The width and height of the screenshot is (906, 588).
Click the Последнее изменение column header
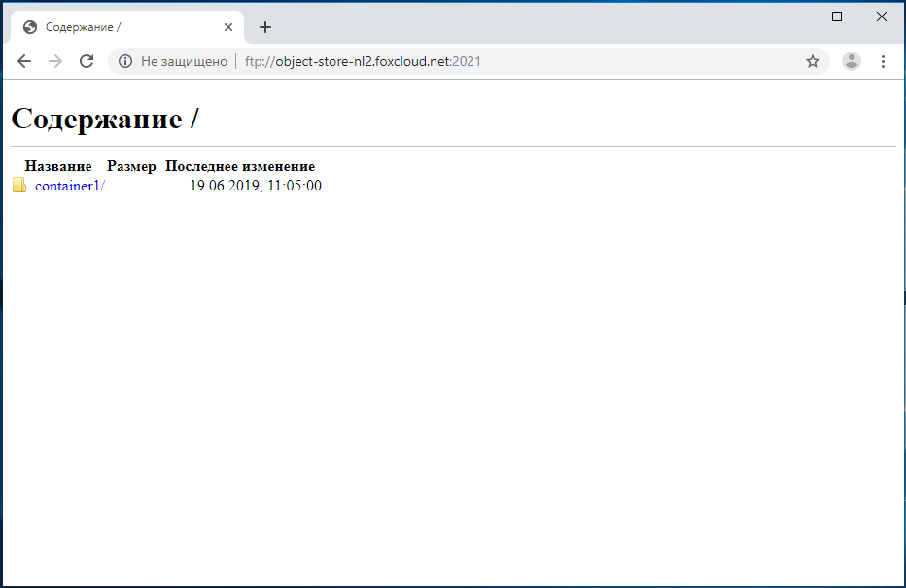tap(240, 166)
